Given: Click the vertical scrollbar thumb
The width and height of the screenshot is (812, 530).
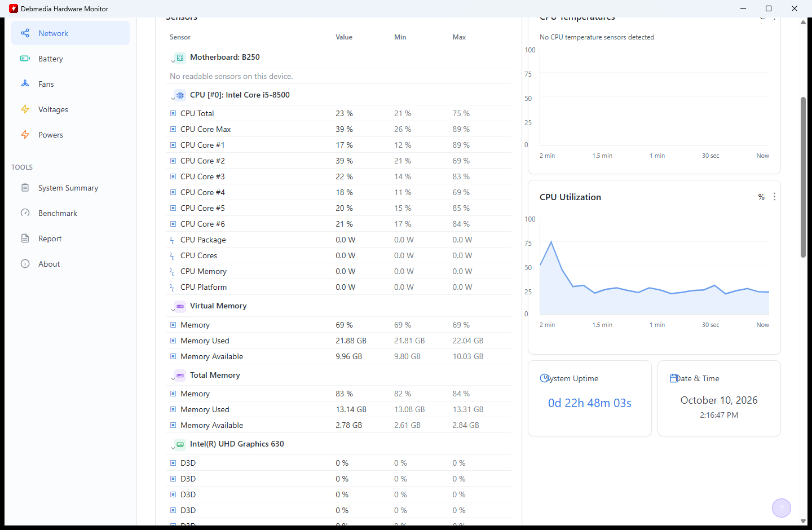Looking at the screenshot, I should coord(803,177).
